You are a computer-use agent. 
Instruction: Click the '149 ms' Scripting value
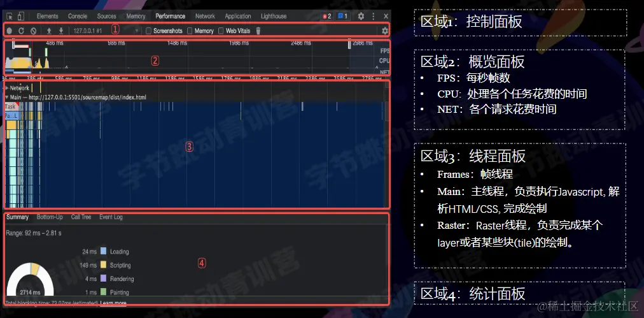tap(88, 265)
